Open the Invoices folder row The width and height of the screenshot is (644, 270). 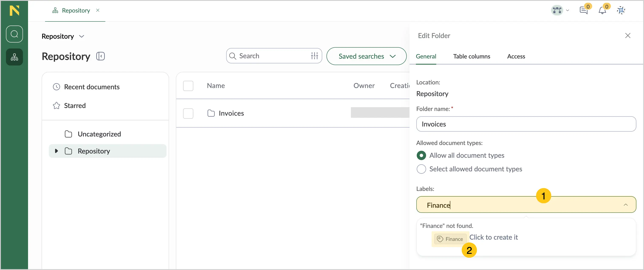(x=231, y=113)
